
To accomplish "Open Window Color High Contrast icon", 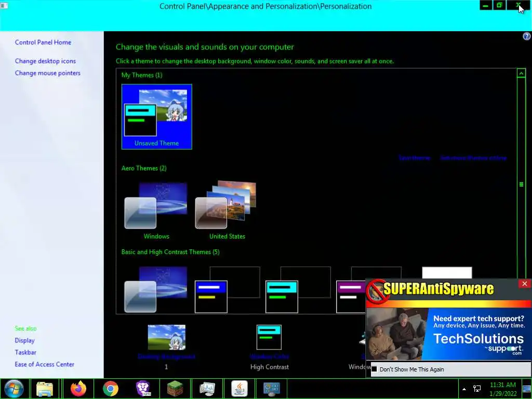I will [269, 337].
